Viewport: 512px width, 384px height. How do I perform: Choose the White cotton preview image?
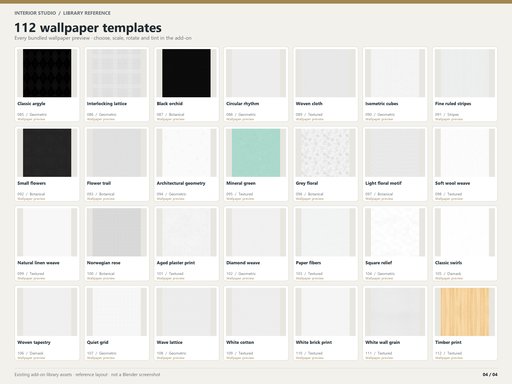click(256, 312)
